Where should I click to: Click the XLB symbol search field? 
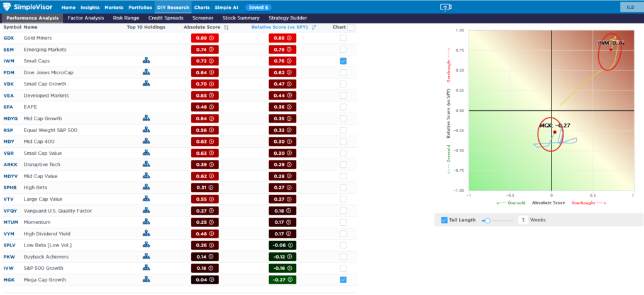[629, 7]
